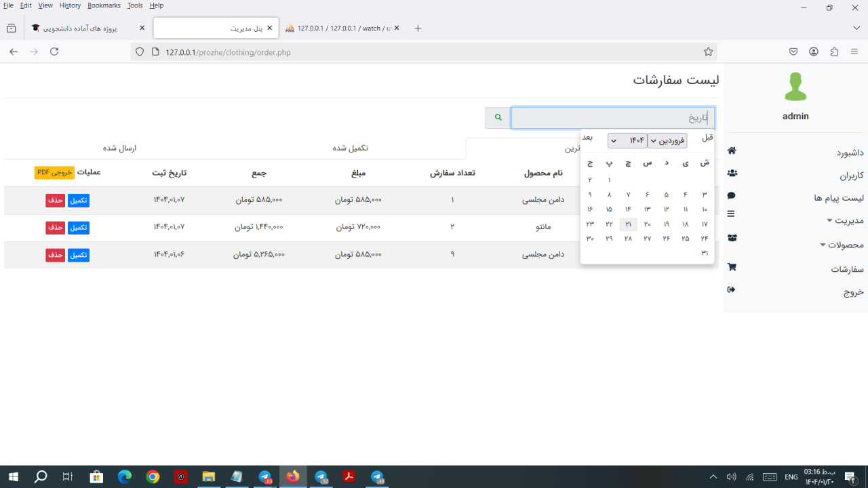
Task: Switch to the ارسال شده tab
Action: [119, 148]
